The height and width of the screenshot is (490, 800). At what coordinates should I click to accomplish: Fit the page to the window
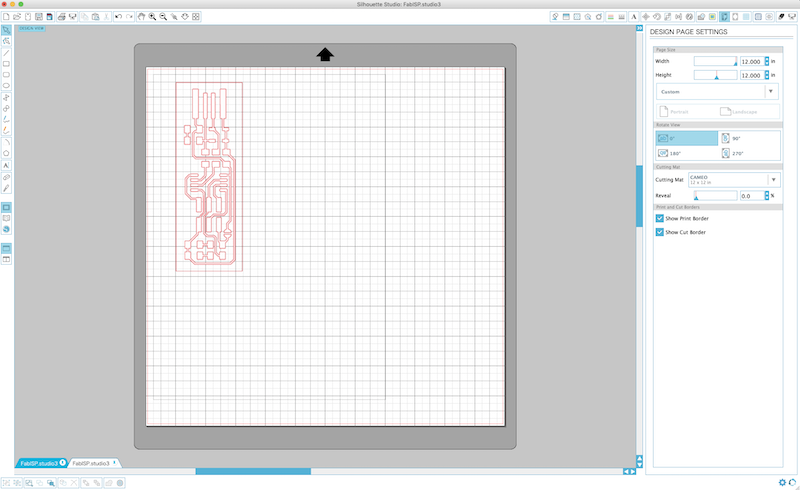[196, 17]
